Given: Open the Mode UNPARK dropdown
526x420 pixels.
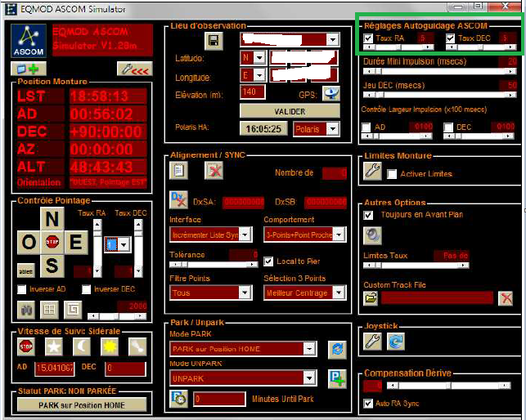Looking at the screenshot, I should [309, 378].
